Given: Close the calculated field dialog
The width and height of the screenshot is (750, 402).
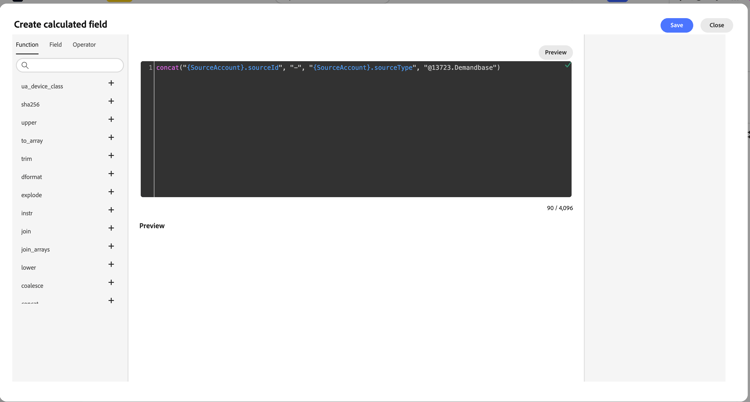Looking at the screenshot, I should pos(717,25).
